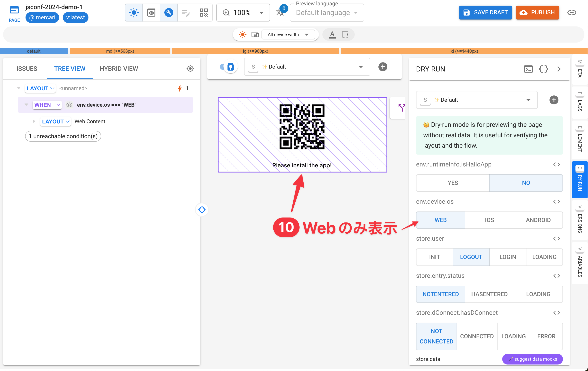Click the add plus button in Dry Run panel

pos(554,100)
